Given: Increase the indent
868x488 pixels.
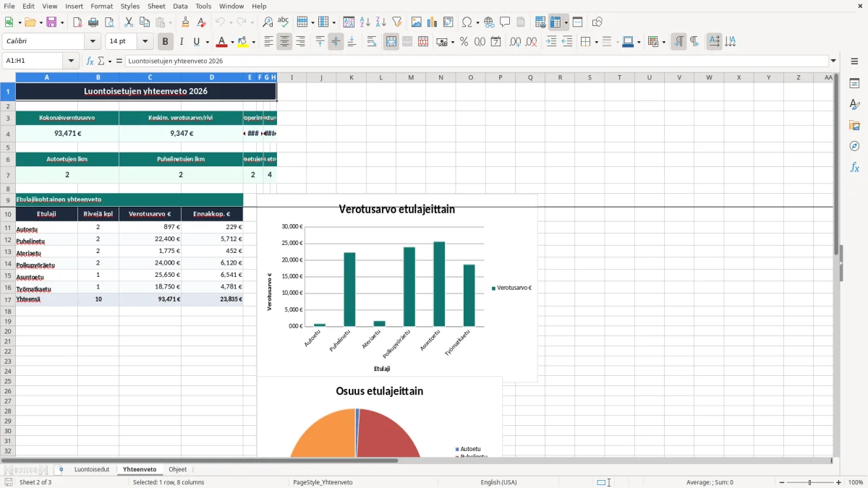Looking at the screenshot, I should coord(551,42).
